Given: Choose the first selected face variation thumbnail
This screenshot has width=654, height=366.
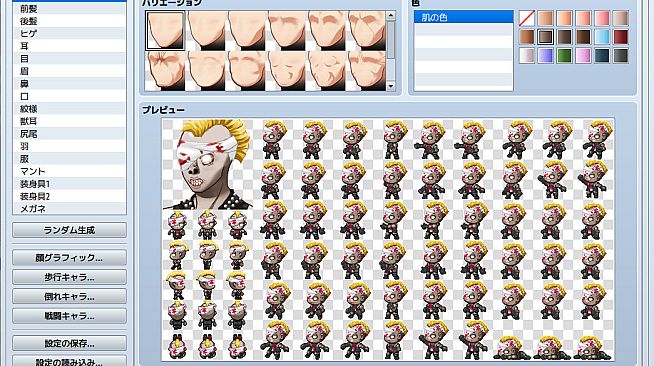Looking at the screenshot, I should pyautogui.click(x=165, y=30).
